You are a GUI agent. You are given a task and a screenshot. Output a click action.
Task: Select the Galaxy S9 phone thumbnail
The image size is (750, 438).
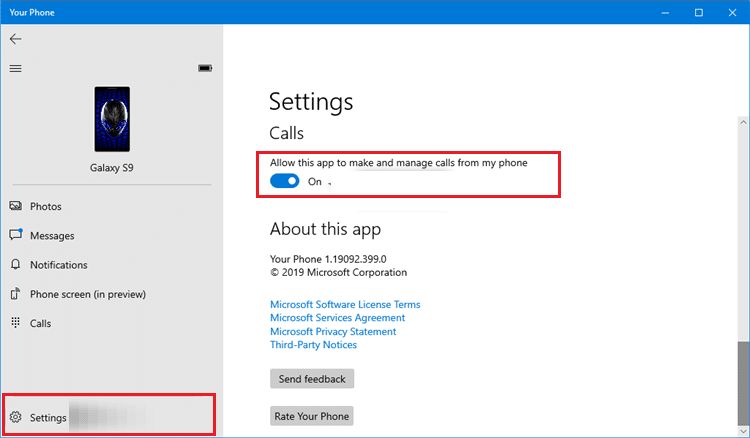(112, 119)
